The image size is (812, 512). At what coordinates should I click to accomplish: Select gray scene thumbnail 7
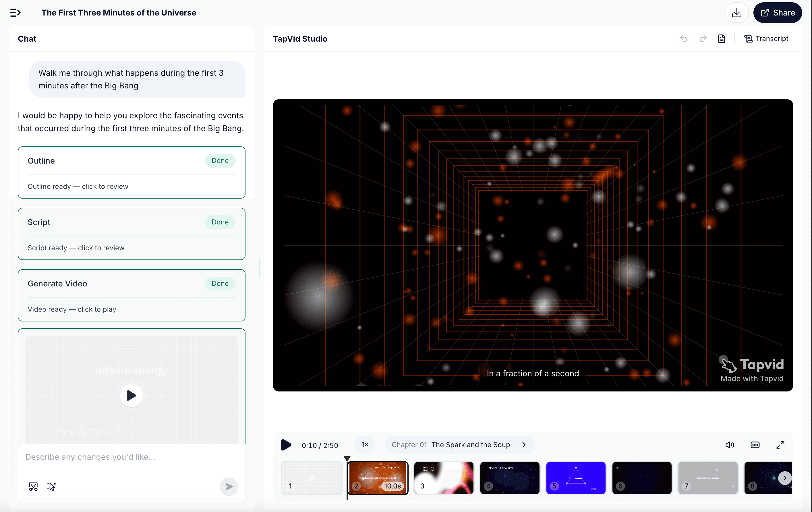[x=708, y=478]
